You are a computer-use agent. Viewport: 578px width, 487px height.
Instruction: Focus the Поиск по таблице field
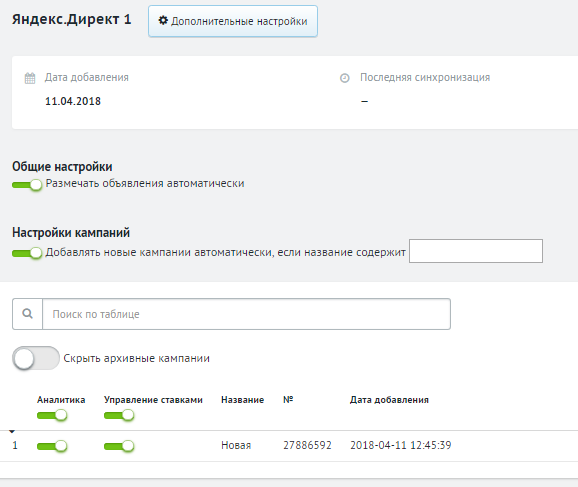tap(247, 314)
